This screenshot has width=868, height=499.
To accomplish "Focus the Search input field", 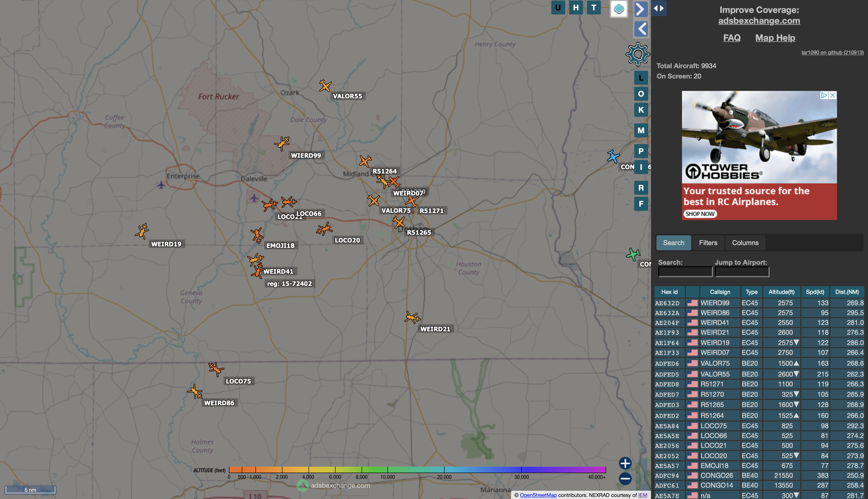I will click(x=685, y=272).
